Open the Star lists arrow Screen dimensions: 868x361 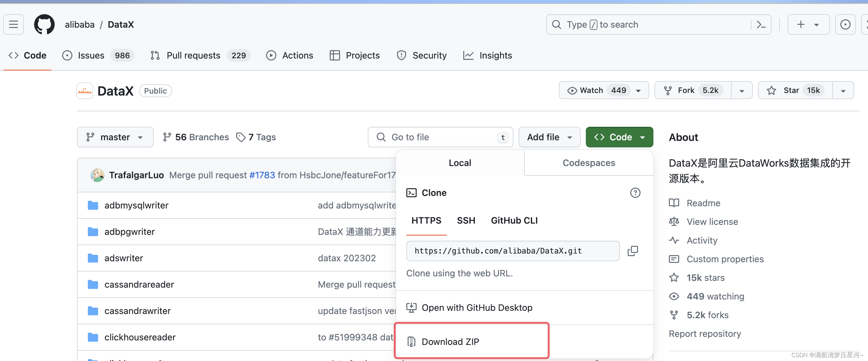(843, 90)
